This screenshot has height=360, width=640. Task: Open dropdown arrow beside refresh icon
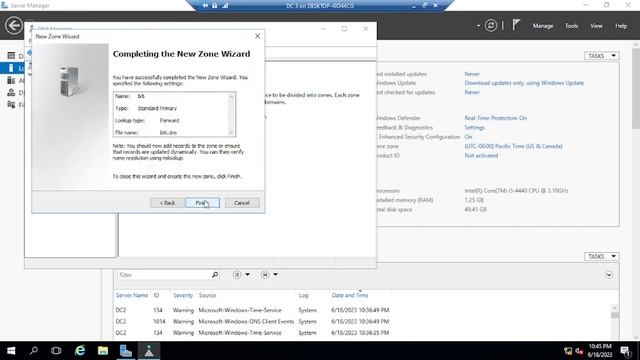click(478, 26)
